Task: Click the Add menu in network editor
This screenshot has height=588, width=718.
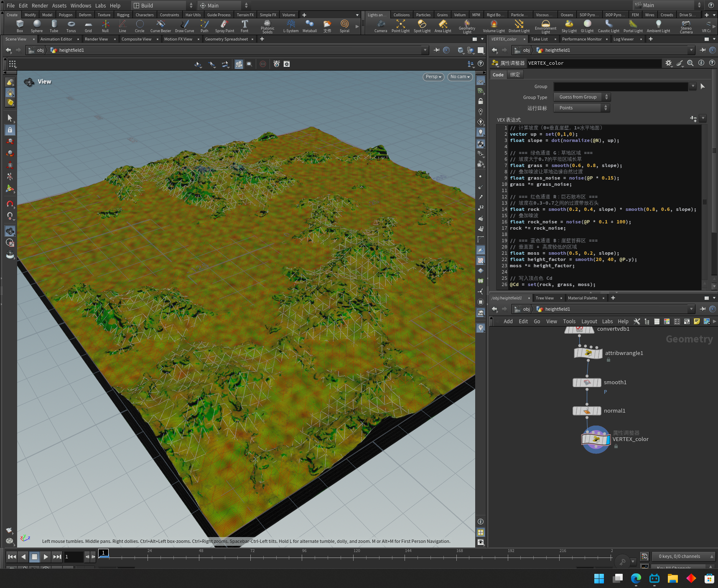Action: tap(508, 322)
